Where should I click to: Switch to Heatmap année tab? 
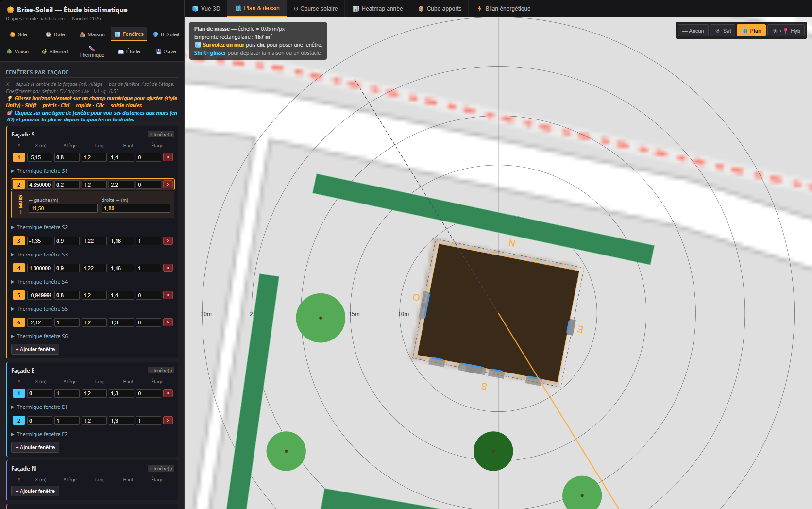pyautogui.click(x=378, y=9)
